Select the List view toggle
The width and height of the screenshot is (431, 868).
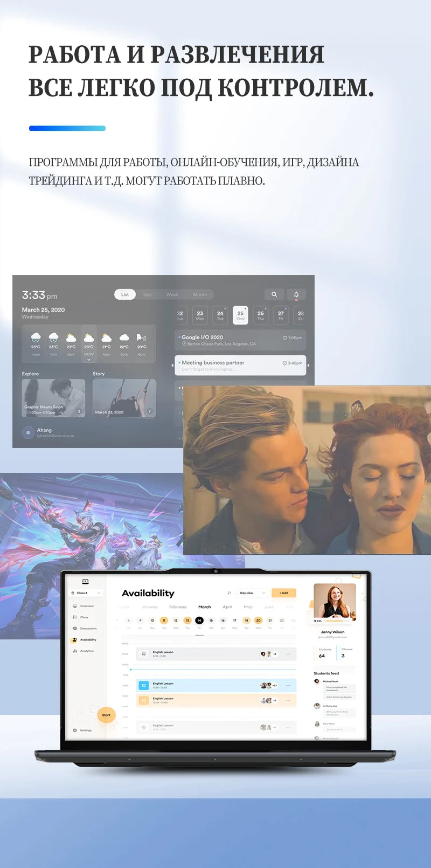click(x=125, y=294)
